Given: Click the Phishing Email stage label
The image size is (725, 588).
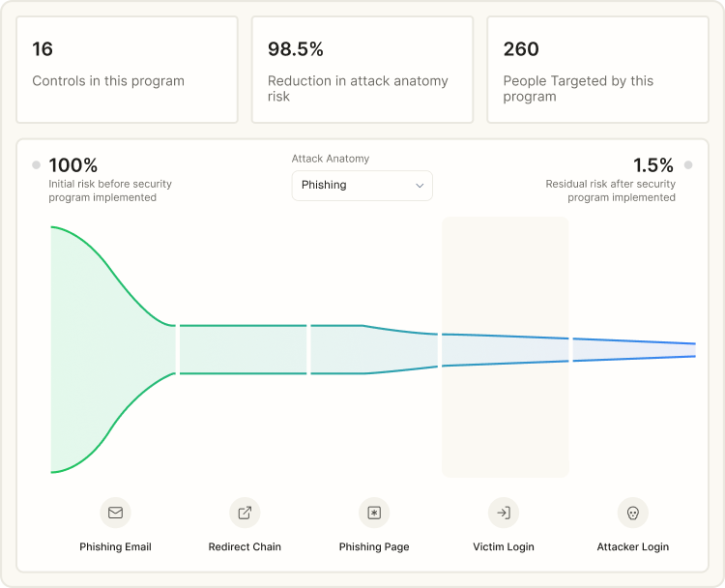Looking at the screenshot, I should pyautogui.click(x=115, y=546).
